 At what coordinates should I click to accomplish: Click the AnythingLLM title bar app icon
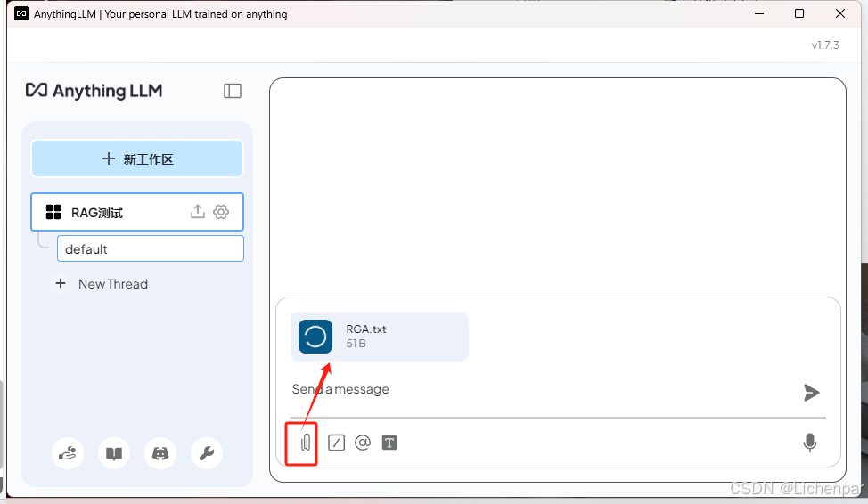(x=21, y=14)
